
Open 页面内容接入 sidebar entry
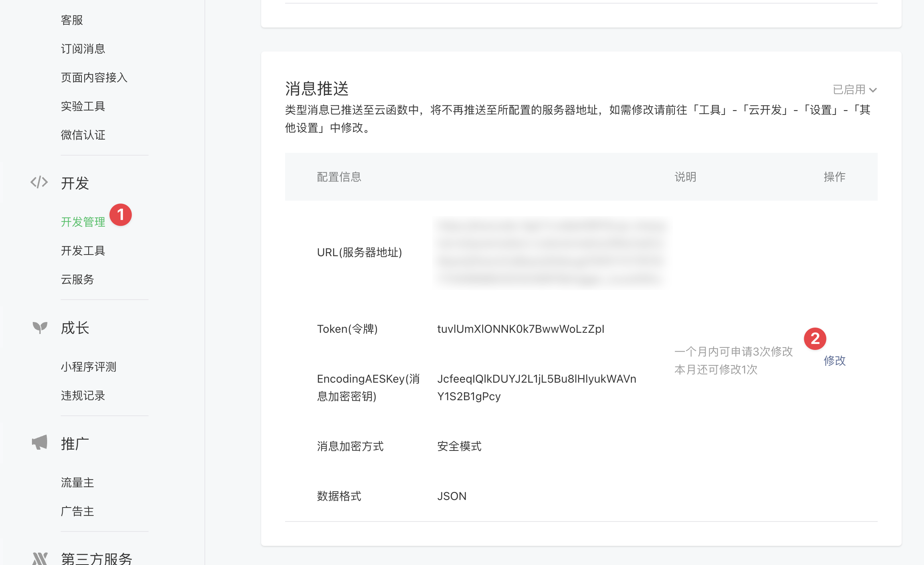pyautogui.click(x=94, y=77)
